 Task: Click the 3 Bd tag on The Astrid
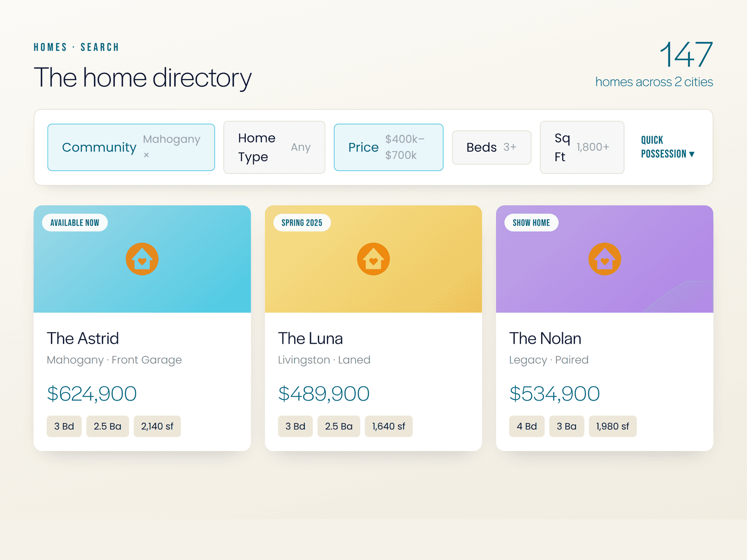[x=64, y=426]
